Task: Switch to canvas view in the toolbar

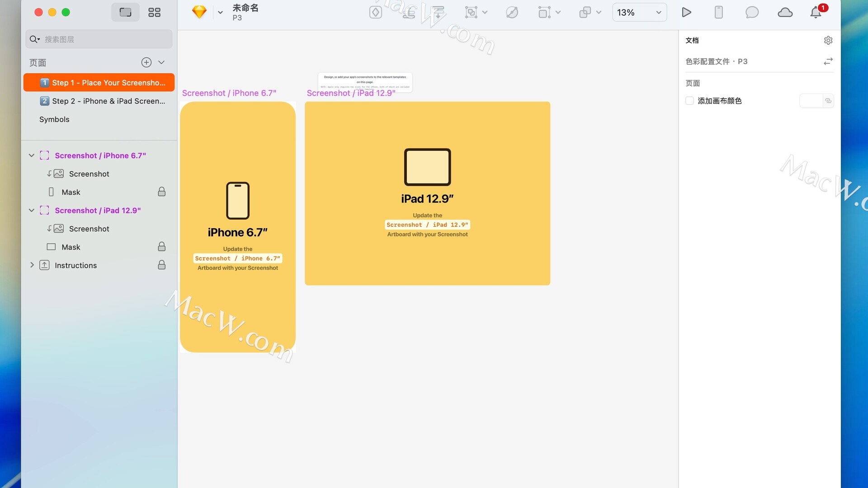Action: [125, 12]
